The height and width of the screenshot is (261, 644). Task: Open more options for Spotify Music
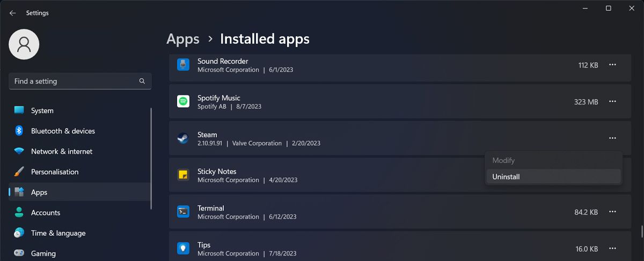[612, 101]
